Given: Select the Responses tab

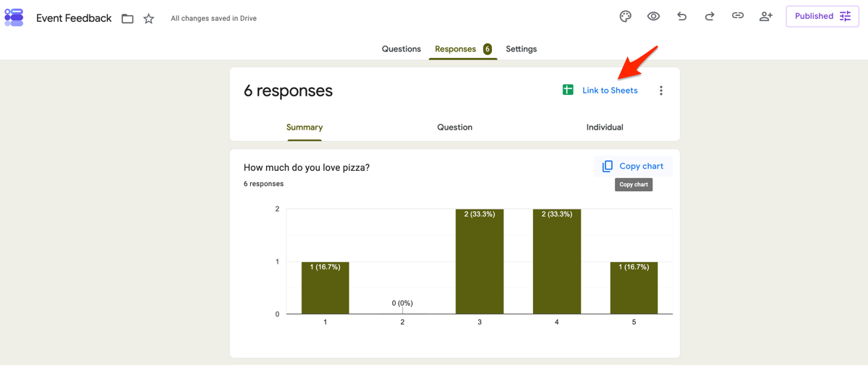Looking at the screenshot, I should [463, 49].
